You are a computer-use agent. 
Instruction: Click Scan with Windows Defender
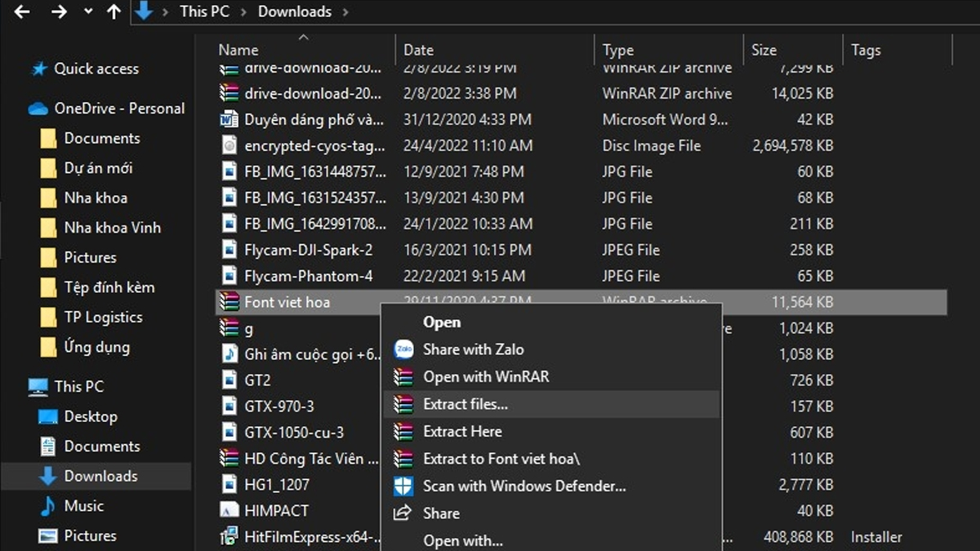click(x=523, y=486)
